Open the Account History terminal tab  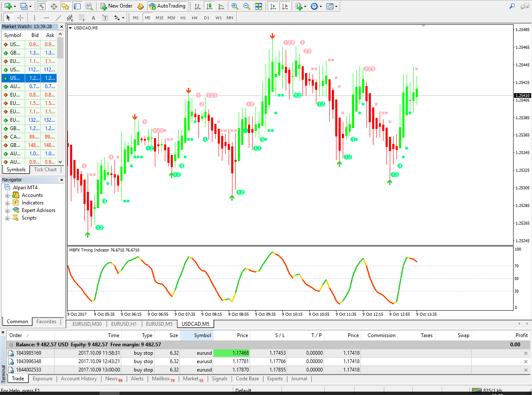pos(79,379)
